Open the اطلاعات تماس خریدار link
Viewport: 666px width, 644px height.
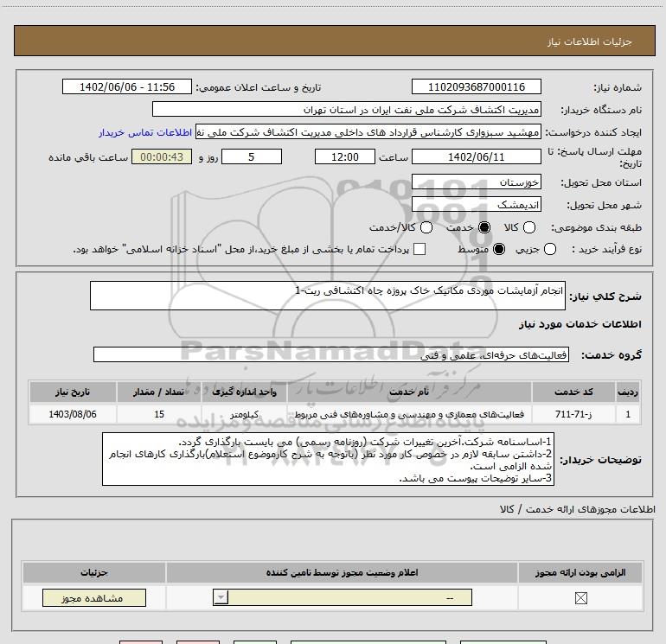point(145,132)
